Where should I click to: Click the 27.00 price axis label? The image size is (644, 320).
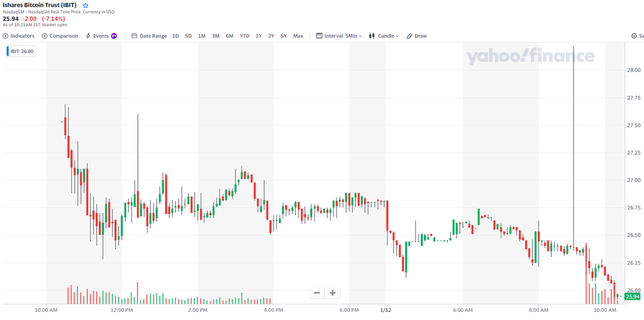pyautogui.click(x=633, y=180)
